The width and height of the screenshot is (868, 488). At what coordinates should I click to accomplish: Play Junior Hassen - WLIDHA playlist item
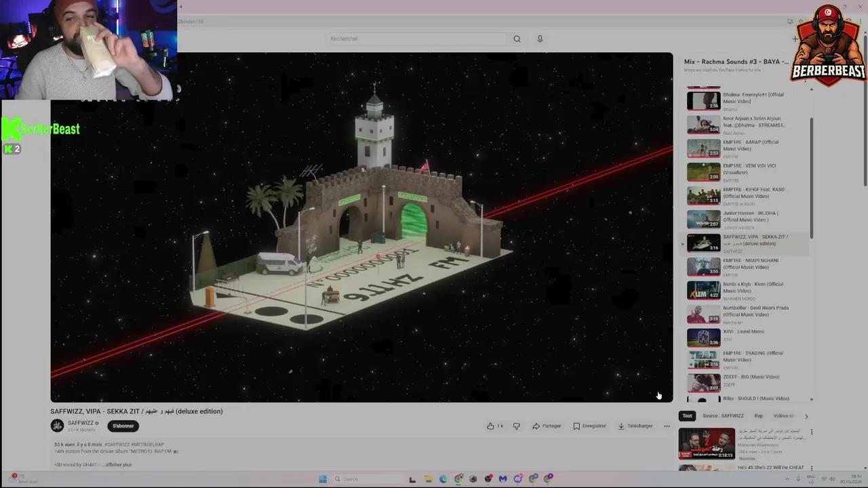pyautogui.click(x=746, y=220)
